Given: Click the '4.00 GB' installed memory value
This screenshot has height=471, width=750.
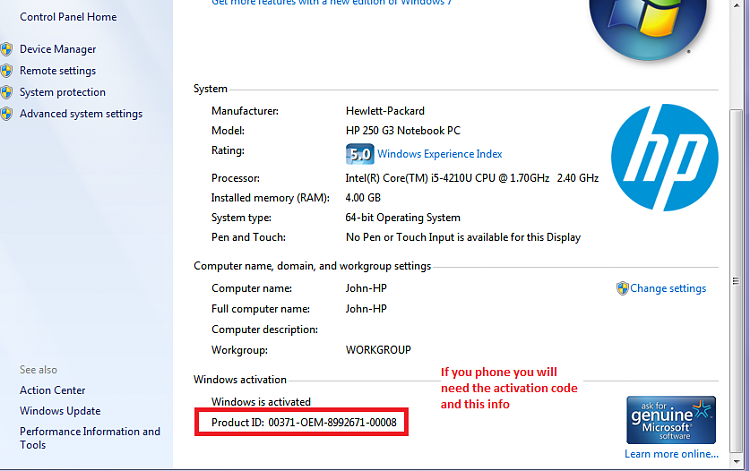Looking at the screenshot, I should 363,198.
